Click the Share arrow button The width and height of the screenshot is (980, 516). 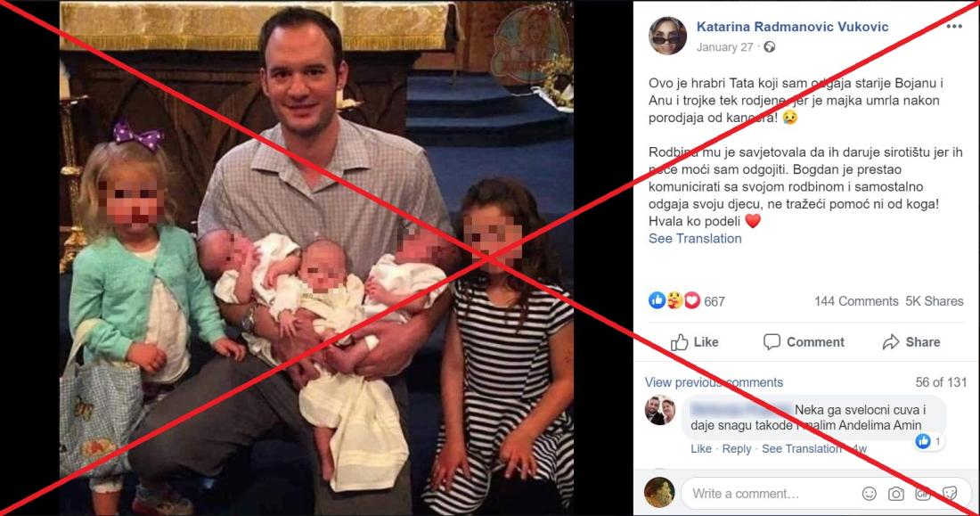click(911, 342)
